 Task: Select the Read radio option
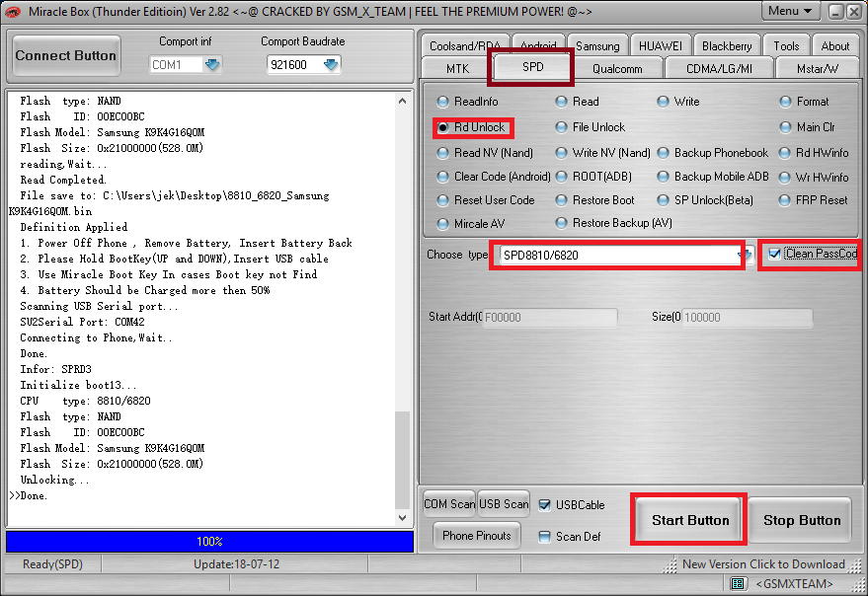click(x=578, y=102)
